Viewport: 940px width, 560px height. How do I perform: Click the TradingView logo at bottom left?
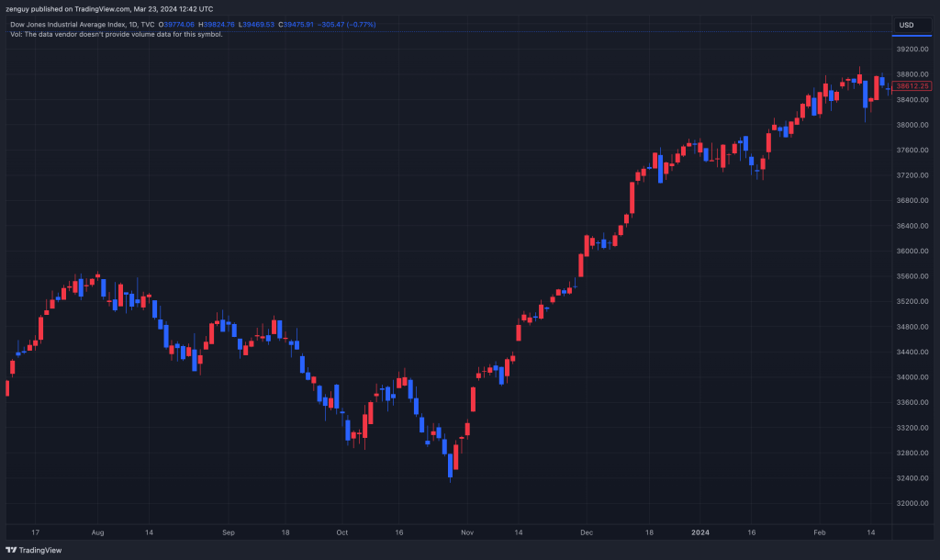34,550
